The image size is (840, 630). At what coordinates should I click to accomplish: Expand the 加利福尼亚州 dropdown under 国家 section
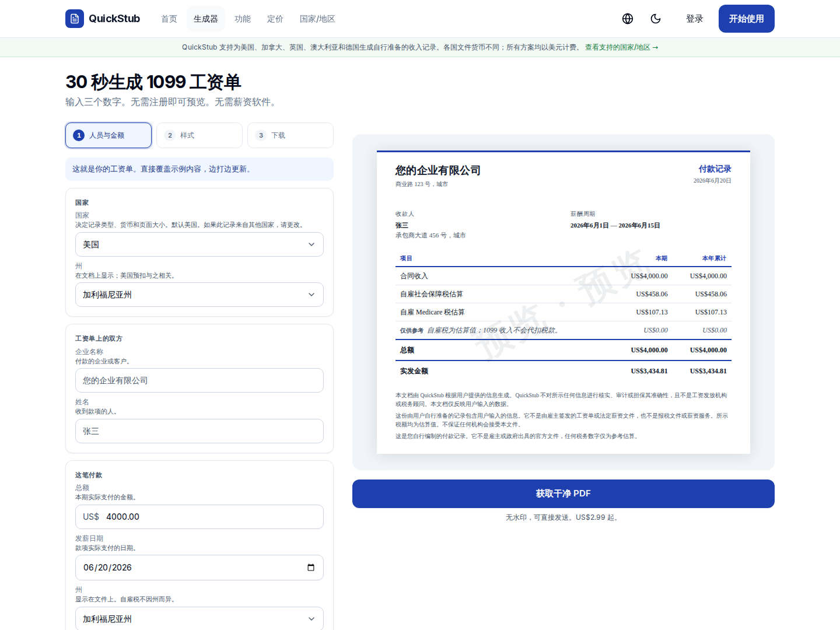199,295
